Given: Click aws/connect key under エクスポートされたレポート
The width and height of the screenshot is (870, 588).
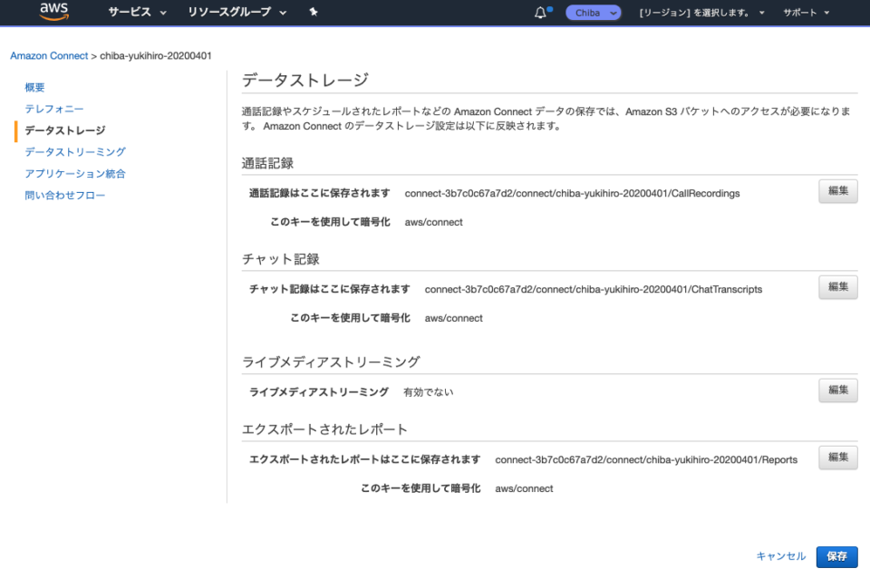Looking at the screenshot, I should [x=524, y=488].
